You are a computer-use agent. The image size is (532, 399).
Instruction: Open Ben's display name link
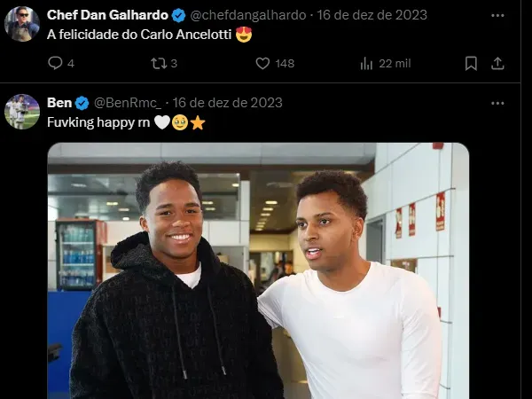coord(59,103)
